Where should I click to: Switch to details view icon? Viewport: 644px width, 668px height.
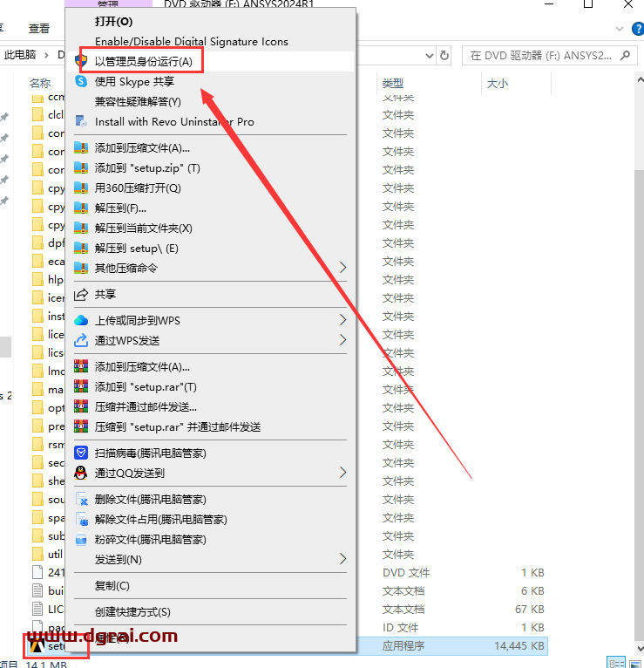point(616,664)
